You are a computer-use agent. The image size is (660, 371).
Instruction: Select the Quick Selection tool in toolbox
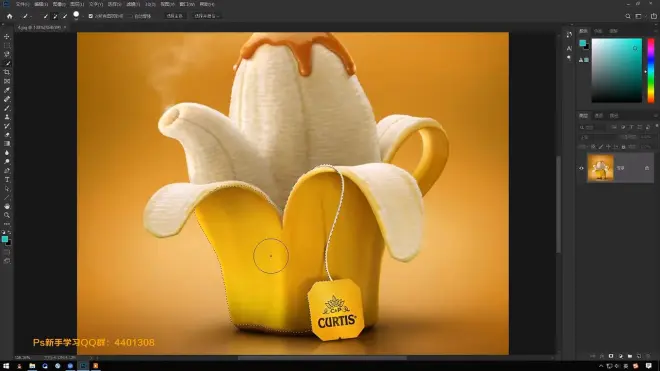(x=7, y=63)
